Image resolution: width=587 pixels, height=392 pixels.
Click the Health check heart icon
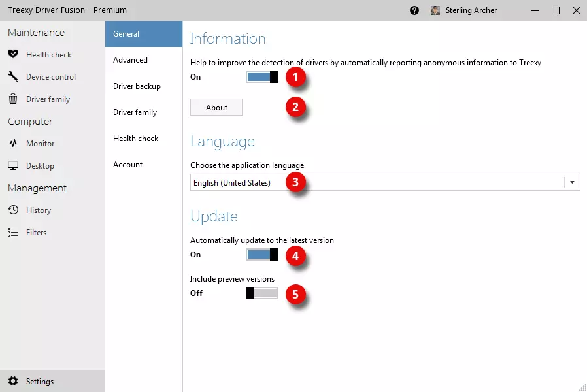[13, 54]
